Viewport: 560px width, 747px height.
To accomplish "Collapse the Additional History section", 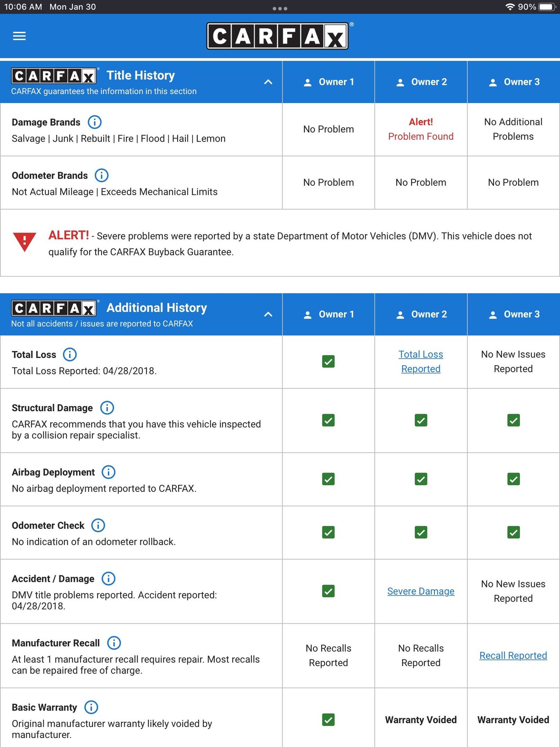I will coord(268,314).
